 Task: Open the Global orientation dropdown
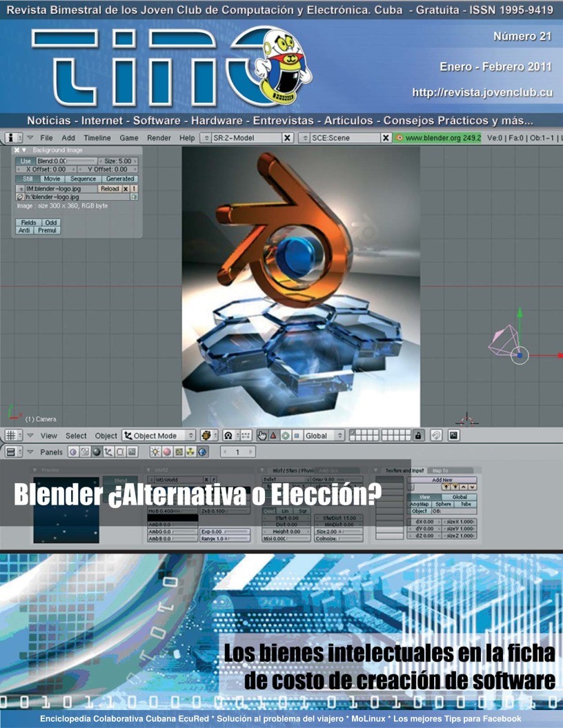click(324, 436)
